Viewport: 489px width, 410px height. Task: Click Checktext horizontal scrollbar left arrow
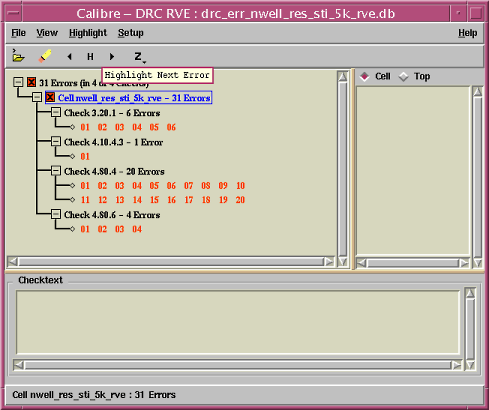(x=19, y=365)
